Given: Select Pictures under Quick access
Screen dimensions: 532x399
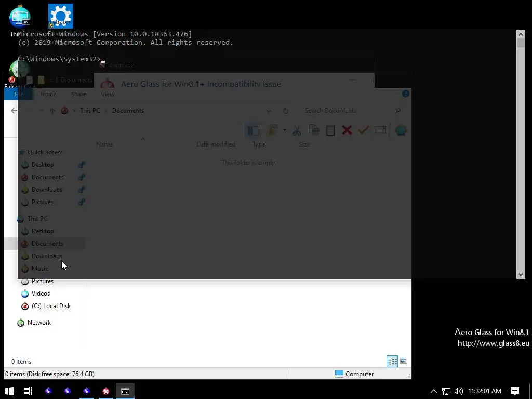Looking at the screenshot, I should pyautogui.click(x=43, y=202).
